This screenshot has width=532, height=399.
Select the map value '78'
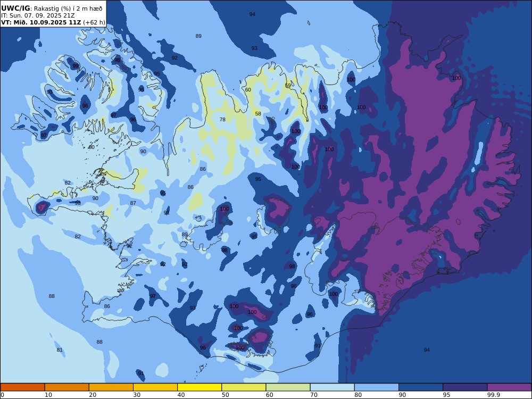(x=222, y=119)
